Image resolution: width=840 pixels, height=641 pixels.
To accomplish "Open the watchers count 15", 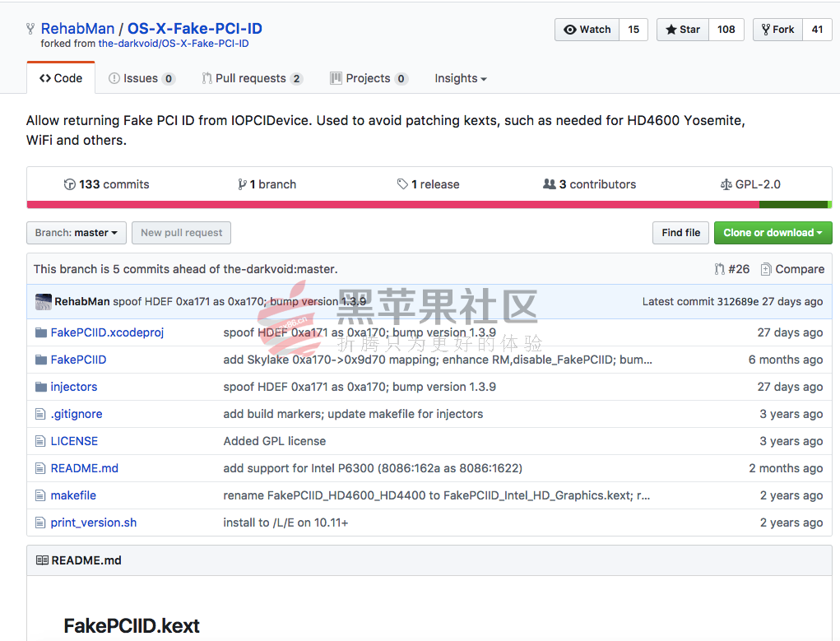I will [x=633, y=30].
